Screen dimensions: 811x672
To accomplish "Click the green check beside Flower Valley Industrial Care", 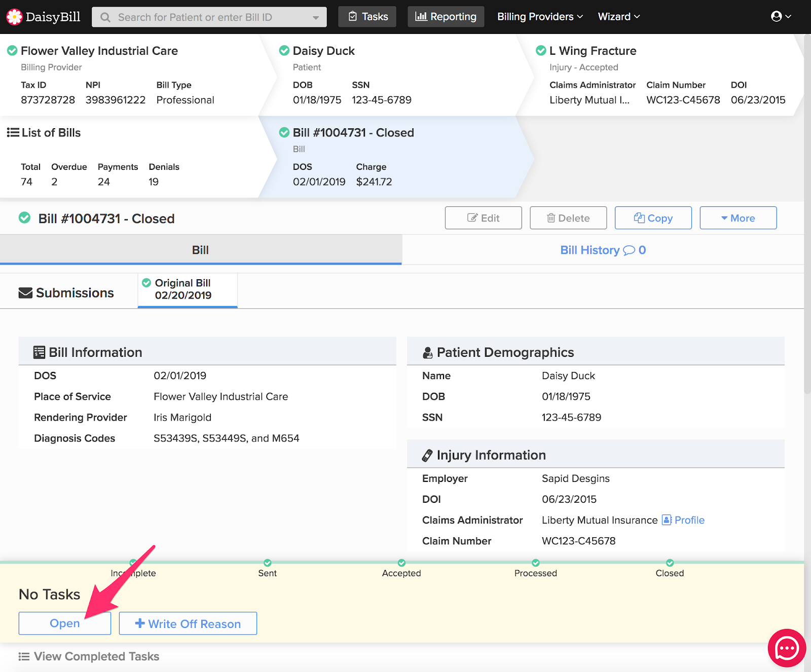I will pyautogui.click(x=12, y=50).
